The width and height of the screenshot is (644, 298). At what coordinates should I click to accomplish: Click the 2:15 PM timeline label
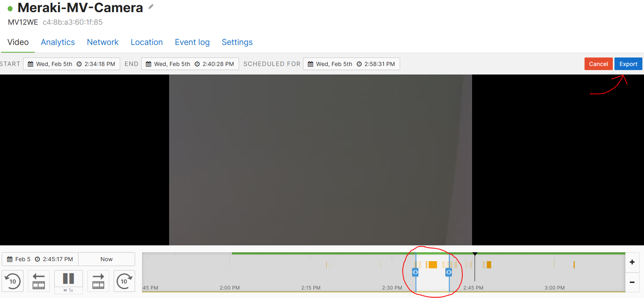click(x=311, y=288)
